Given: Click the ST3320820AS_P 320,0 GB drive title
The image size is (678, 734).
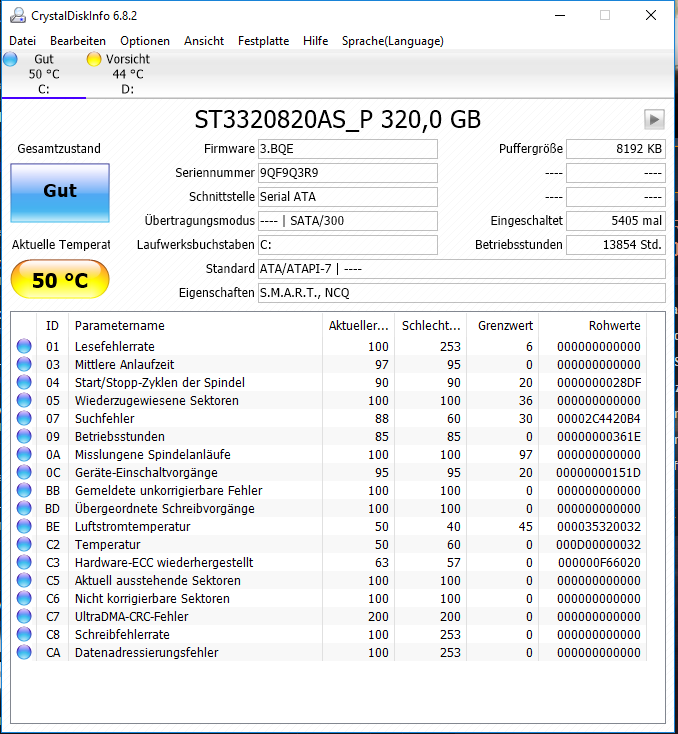Looking at the screenshot, I should (338, 120).
